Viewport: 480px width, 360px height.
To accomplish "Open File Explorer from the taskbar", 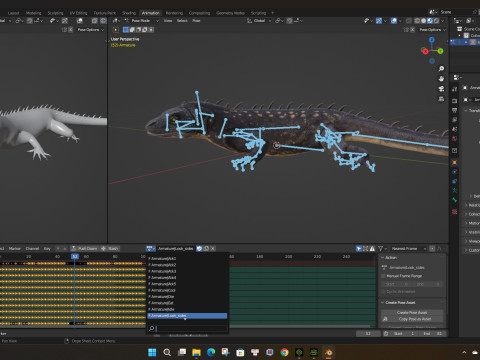I will tap(196, 352).
